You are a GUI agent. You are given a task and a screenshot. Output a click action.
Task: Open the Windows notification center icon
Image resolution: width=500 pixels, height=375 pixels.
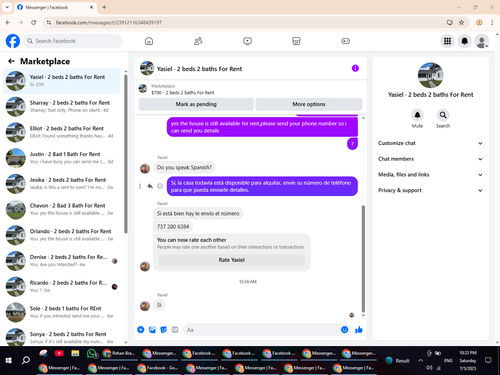488,360
